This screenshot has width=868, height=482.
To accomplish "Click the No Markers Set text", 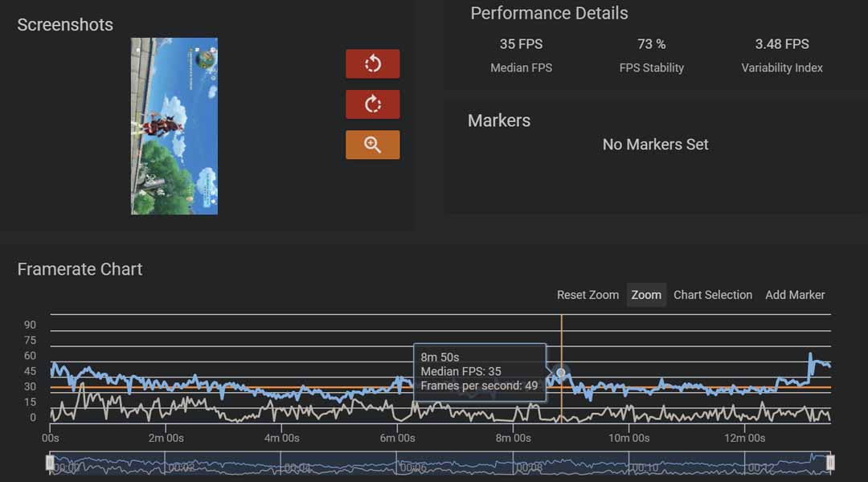I will [655, 145].
